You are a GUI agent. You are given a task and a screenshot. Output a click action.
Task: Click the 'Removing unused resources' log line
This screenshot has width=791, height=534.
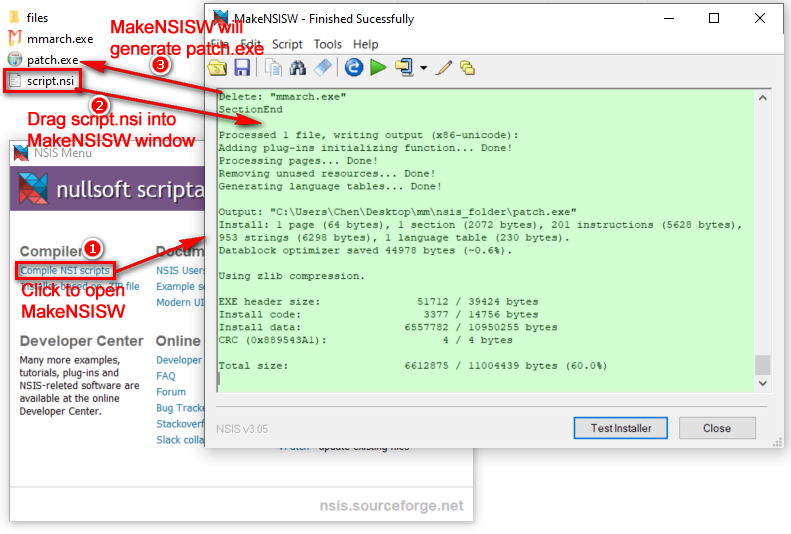tap(327, 174)
